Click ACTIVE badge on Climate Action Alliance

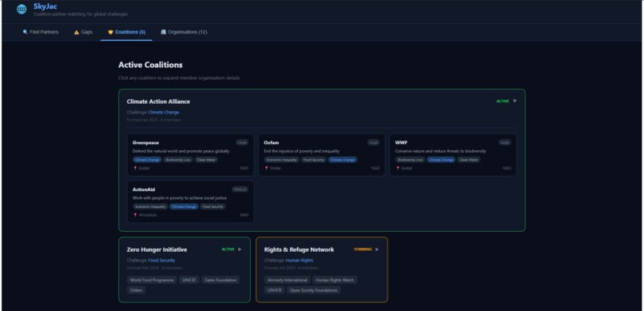pyautogui.click(x=503, y=101)
